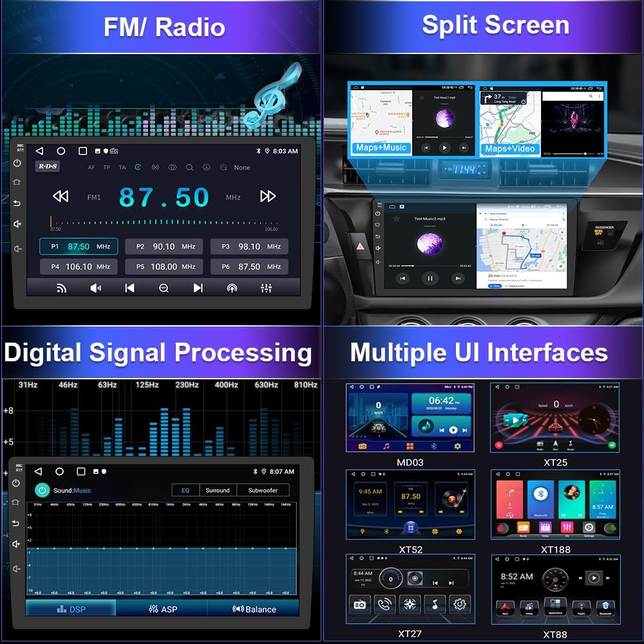
Task: Tap Android home circle on radio screen
Action: point(61,151)
